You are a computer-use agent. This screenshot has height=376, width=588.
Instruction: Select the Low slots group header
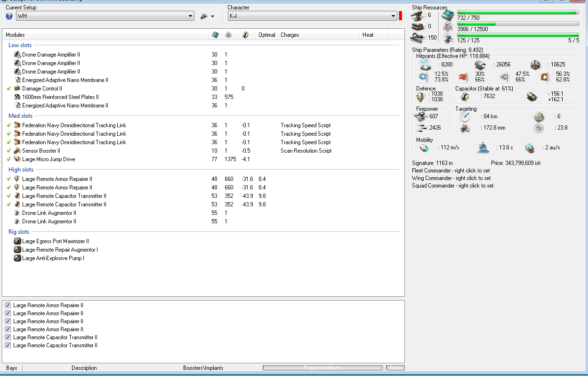click(x=20, y=45)
